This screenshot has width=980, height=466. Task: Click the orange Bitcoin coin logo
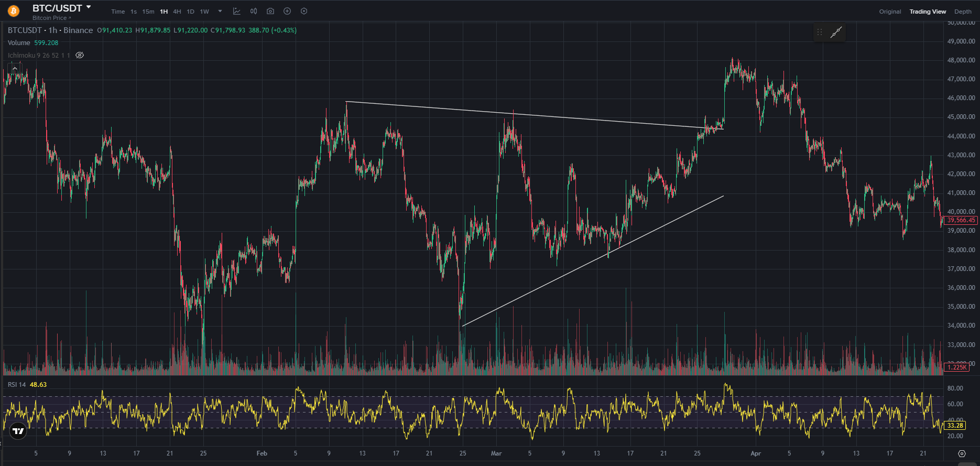[14, 10]
